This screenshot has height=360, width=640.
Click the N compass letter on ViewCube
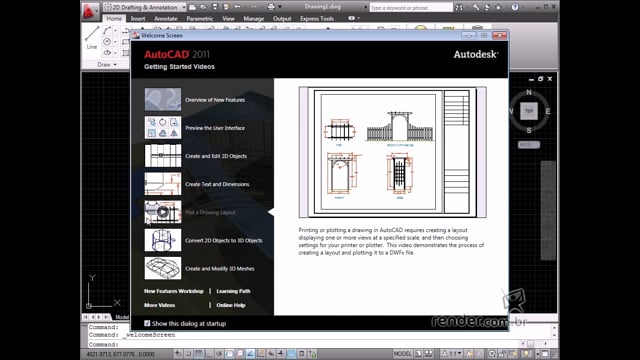click(x=529, y=92)
